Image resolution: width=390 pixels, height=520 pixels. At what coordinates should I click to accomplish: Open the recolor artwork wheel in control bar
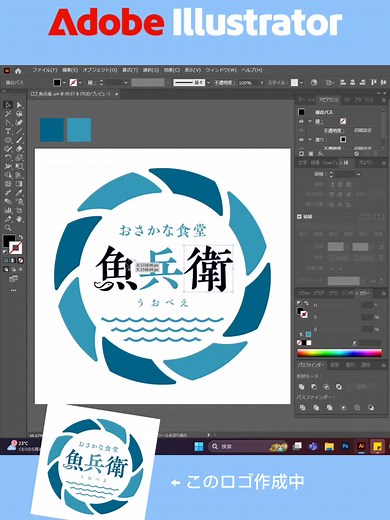tap(314, 82)
